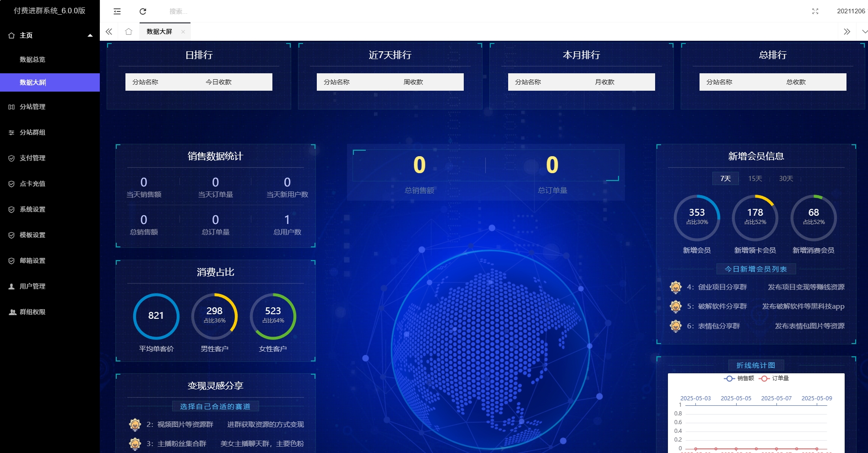Click the 今日新增会员列表 heading
This screenshot has width=868, height=453.
pos(756,269)
